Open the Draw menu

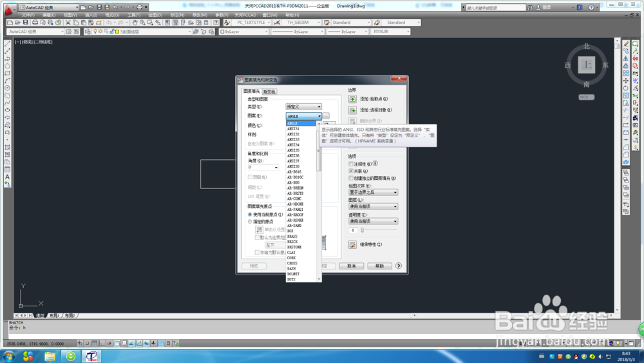pyautogui.click(x=155, y=15)
